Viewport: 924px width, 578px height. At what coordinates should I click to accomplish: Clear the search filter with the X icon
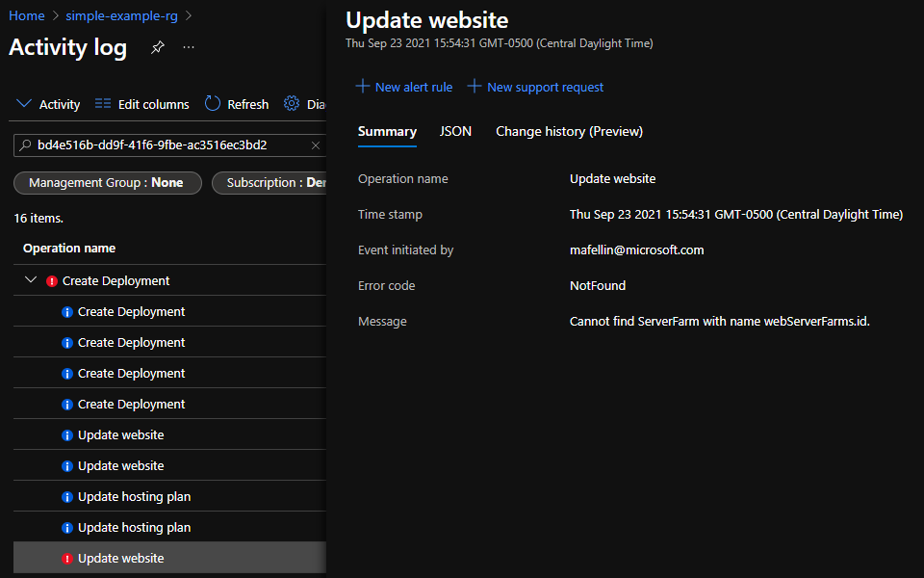pyautogui.click(x=315, y=144)
